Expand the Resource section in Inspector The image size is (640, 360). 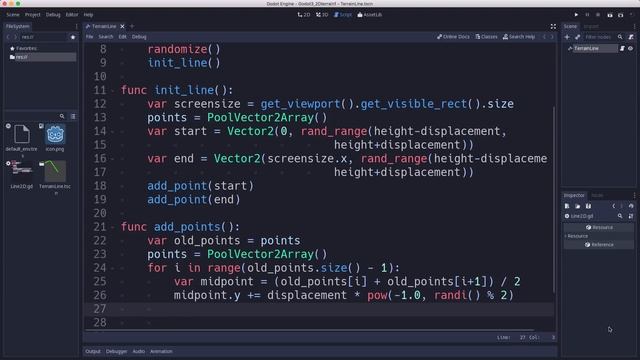tap(577, 236)
